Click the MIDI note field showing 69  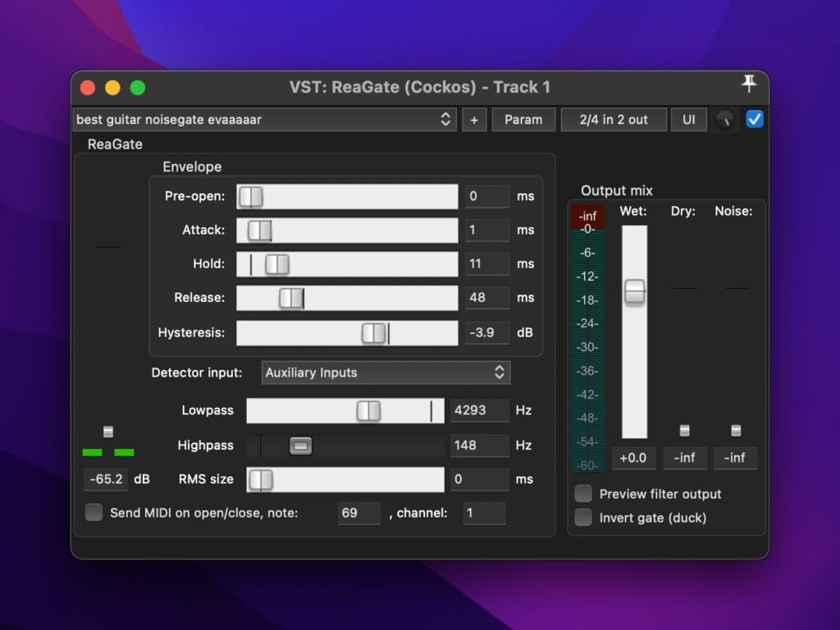[x=359, y=513]
